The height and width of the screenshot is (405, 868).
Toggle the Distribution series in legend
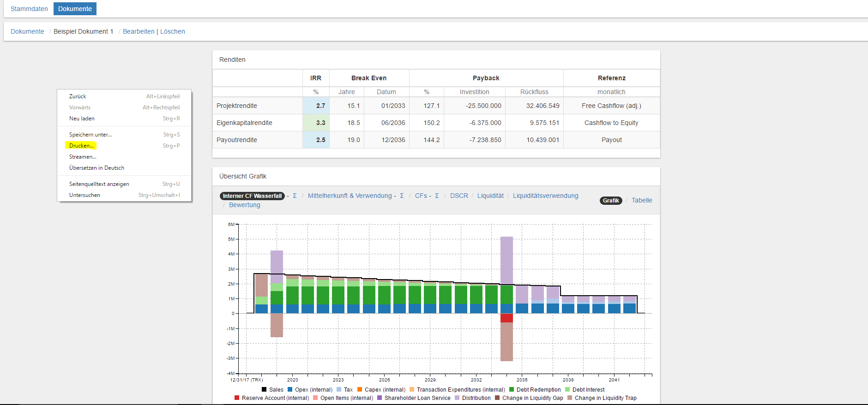(x=476, y=398)
